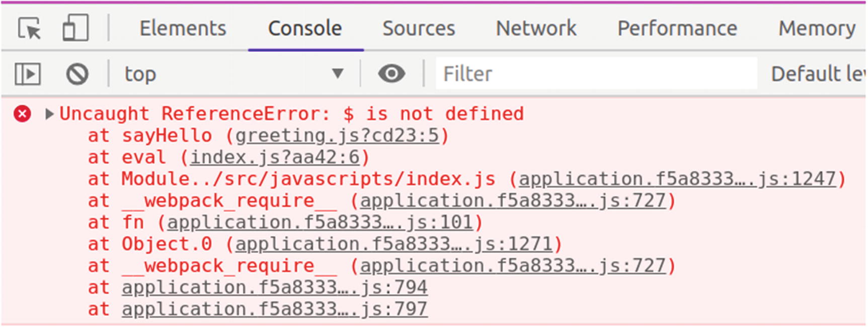The height and width of the screenshot is (329, 868).
Task: Select the Console tab
Action: [305, 28]
